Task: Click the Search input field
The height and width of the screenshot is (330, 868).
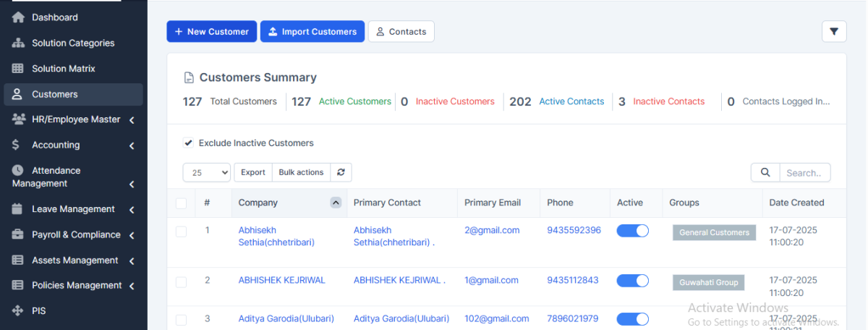Action: 804,173
